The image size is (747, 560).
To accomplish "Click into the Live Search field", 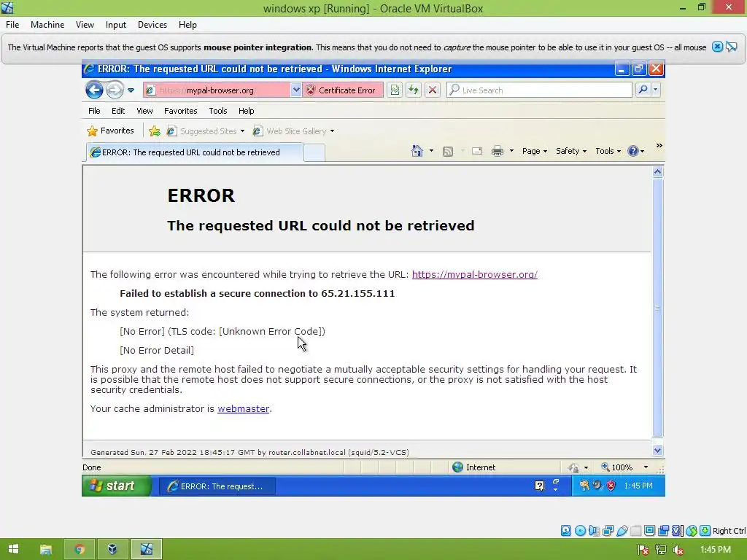I will click(539, 90).
